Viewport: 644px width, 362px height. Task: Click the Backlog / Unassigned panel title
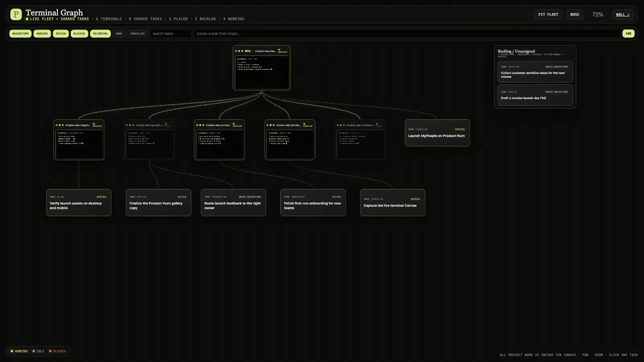click(516, 51)
